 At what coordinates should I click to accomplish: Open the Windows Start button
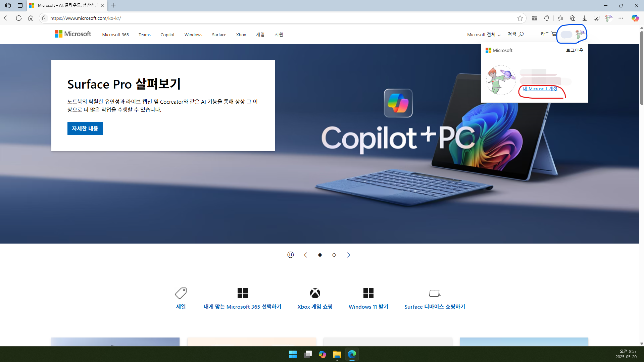pos(293,354)
